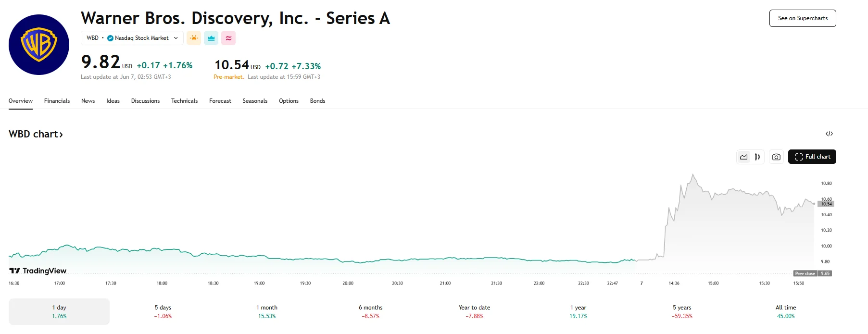Select the area chart style icon
The width and height of the screenshot is (868, 334).
pyautogui.click(x=743, y=156)
